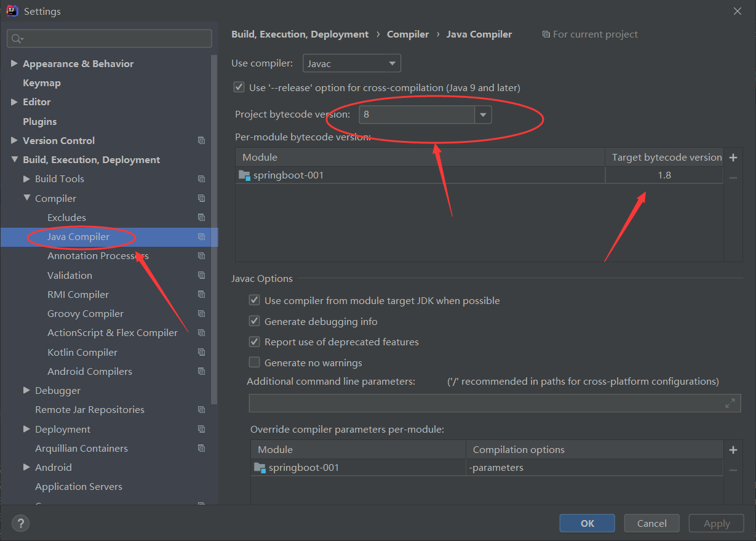Open Application Servers settings
The image size is (756, 541).
79,486
